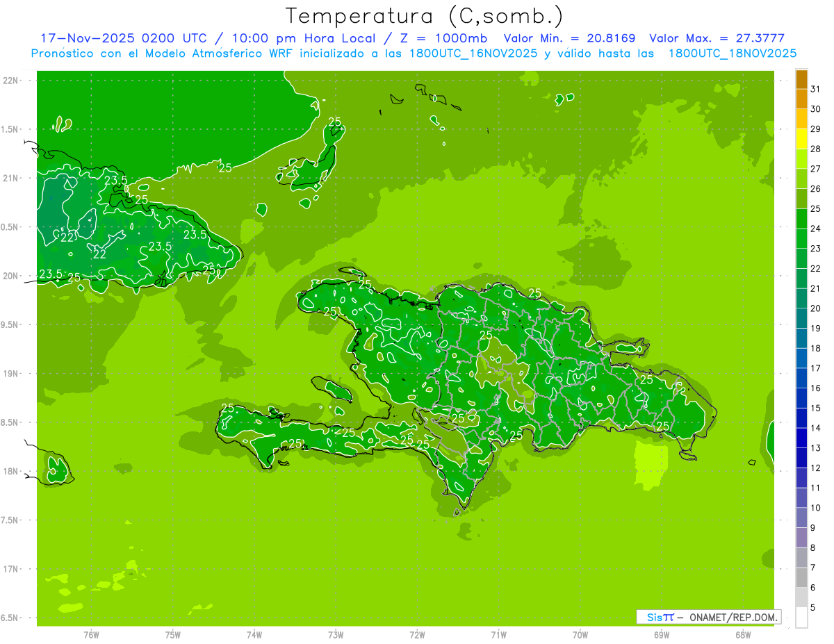Click the legend value 13
Viewport: 834px width, 644px height.
[x=816, y=448]
